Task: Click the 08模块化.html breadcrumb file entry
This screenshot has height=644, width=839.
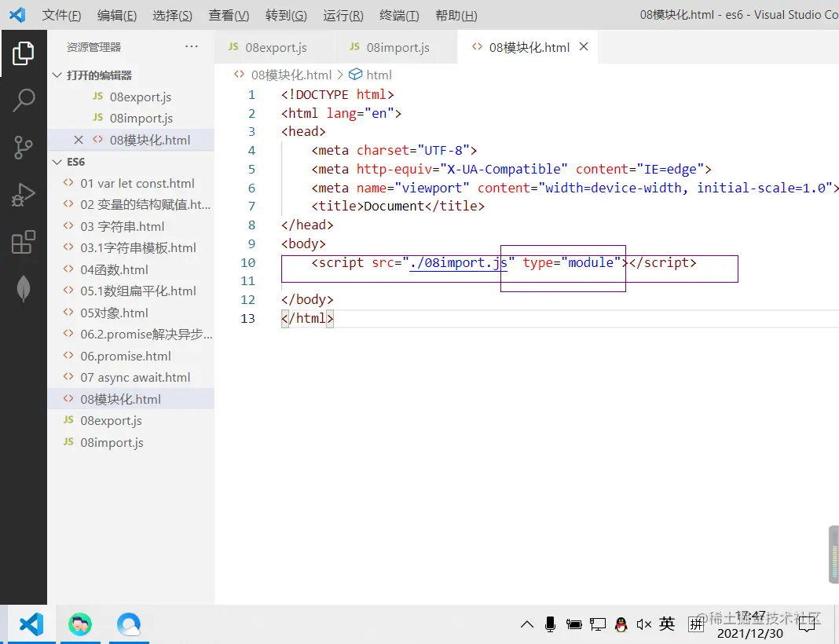Action: tap(283, 75)
